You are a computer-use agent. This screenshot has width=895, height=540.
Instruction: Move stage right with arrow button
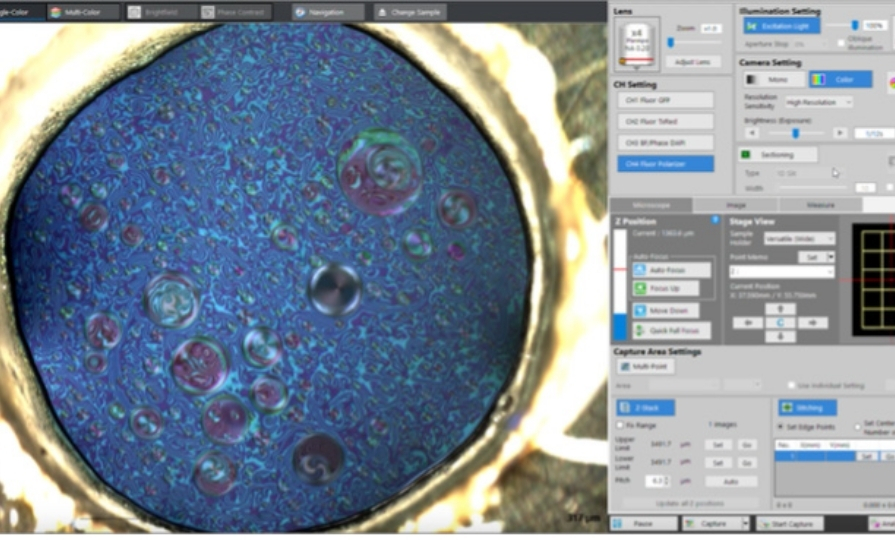811,323
